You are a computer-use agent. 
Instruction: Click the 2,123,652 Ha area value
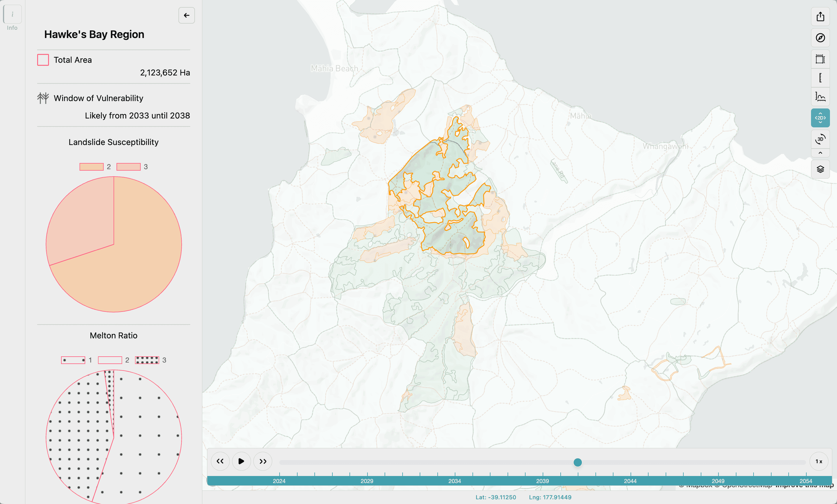point(165,73)
